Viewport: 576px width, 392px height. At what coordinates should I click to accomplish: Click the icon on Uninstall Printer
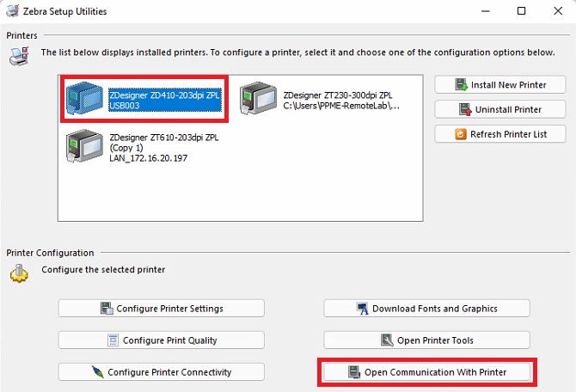[x=465, y=109]
